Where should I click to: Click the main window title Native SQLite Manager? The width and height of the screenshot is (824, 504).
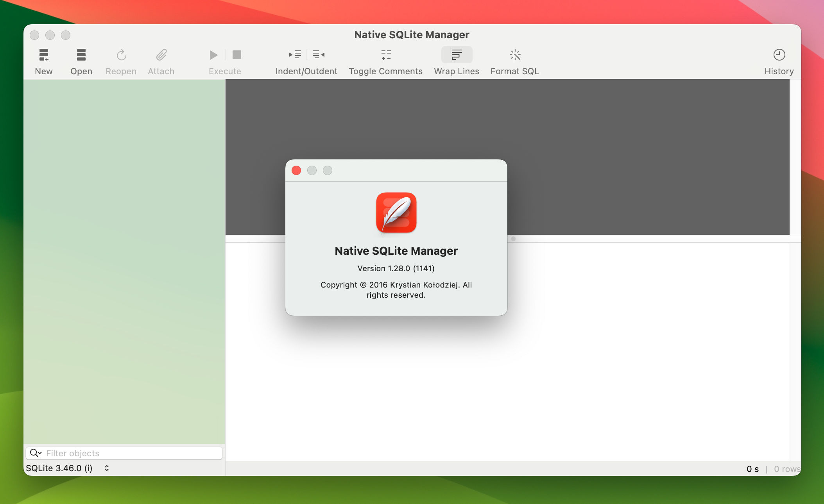(x=412, y=35)
